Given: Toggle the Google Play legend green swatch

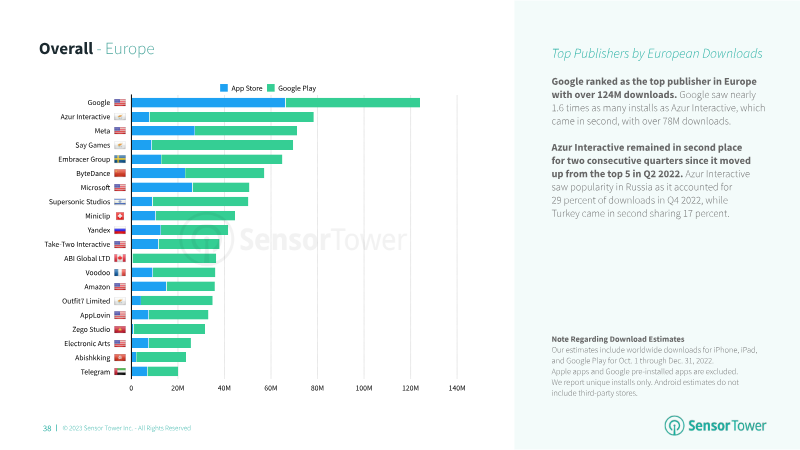Looking at the screenshot, I should 271,88.
